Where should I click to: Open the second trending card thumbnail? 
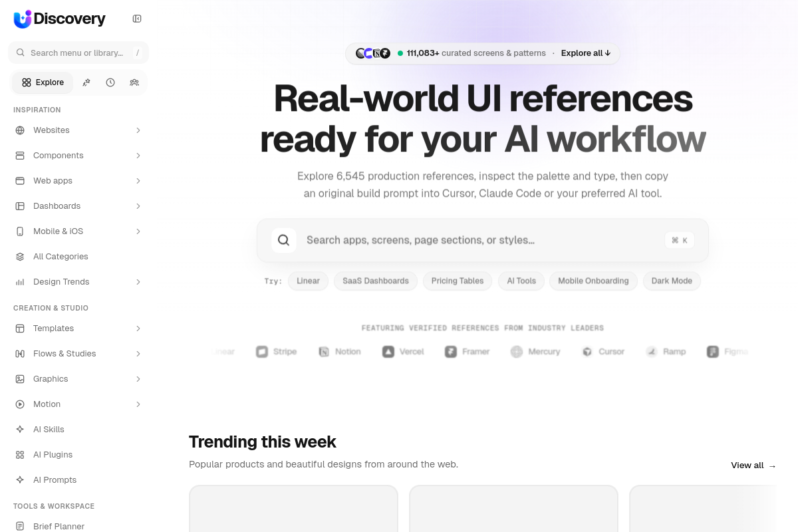point(513,509)
